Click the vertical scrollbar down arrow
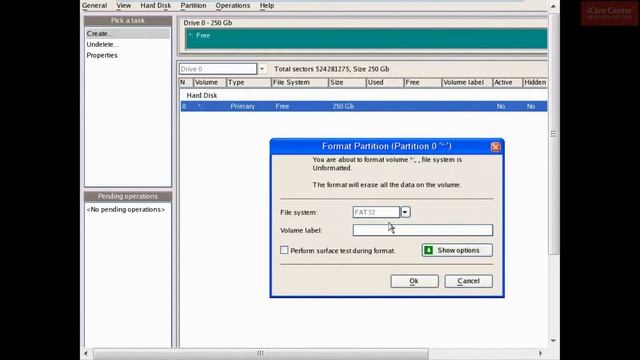 (x=553, y=340)
